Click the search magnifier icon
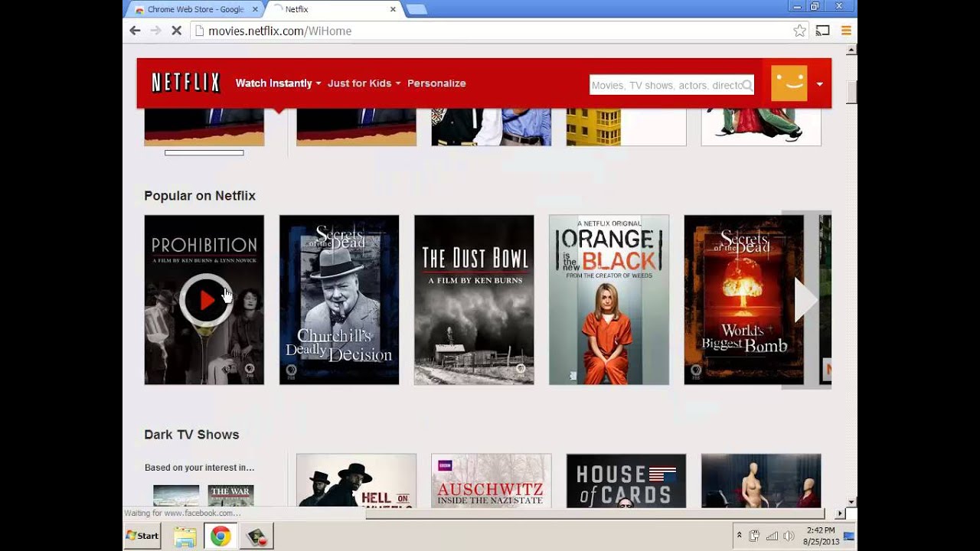 [747, 85]
